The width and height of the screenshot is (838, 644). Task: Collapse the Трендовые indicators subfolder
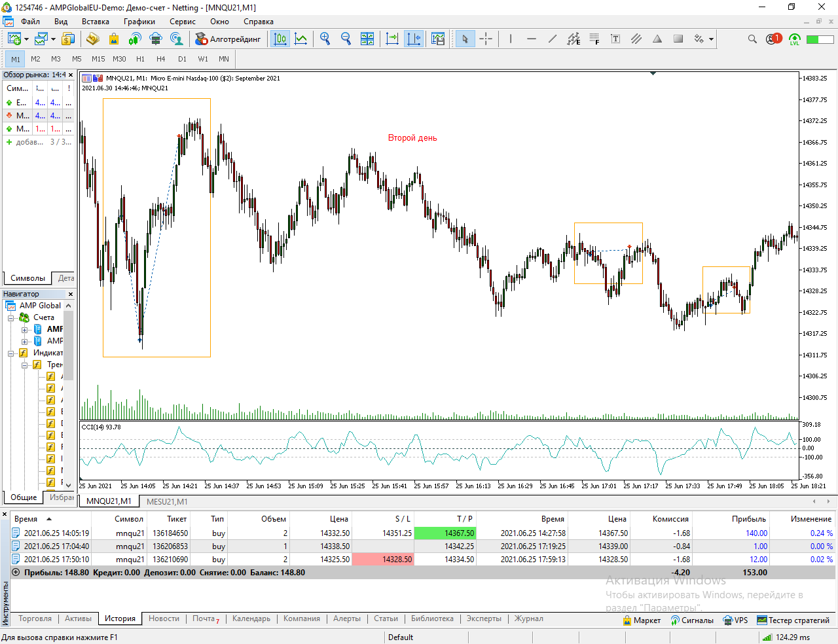[24, 365]
